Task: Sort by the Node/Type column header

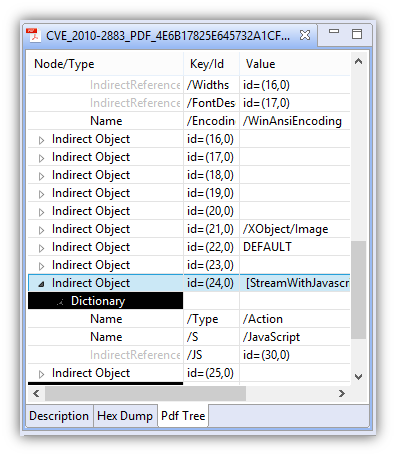Action: [x=105, y=64]
